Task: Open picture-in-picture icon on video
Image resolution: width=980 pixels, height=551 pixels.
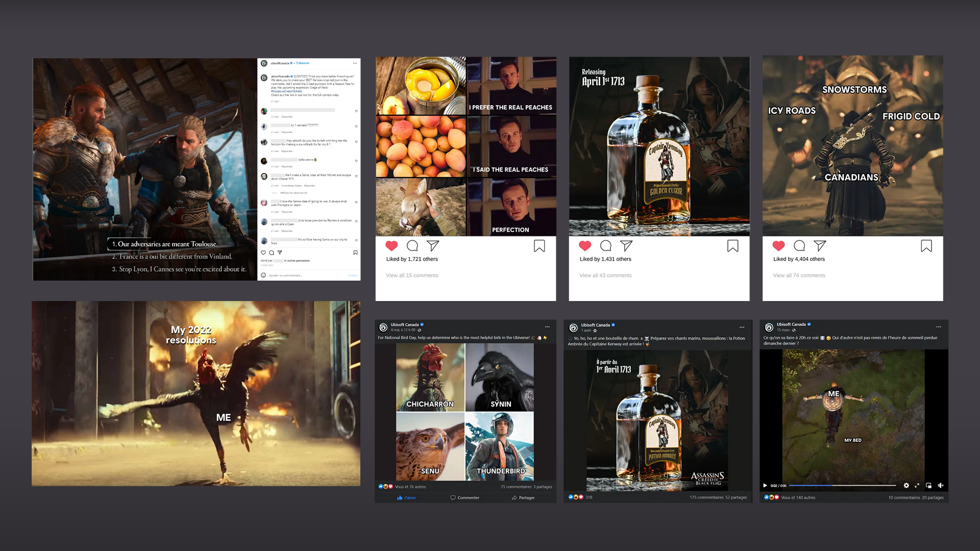Action: click(928, 486)
